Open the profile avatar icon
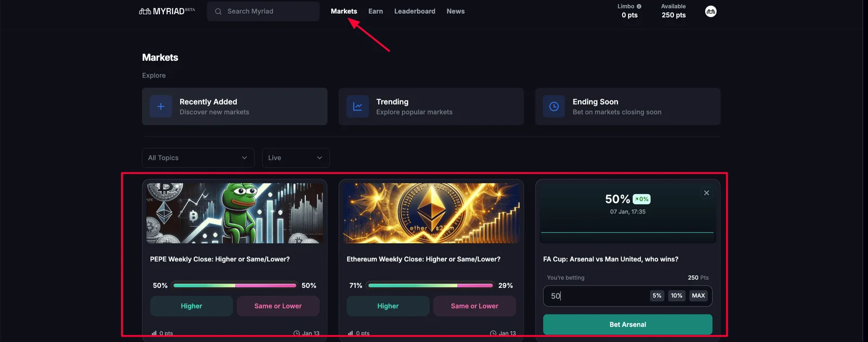The image size is (868, 342). [711, 11]
